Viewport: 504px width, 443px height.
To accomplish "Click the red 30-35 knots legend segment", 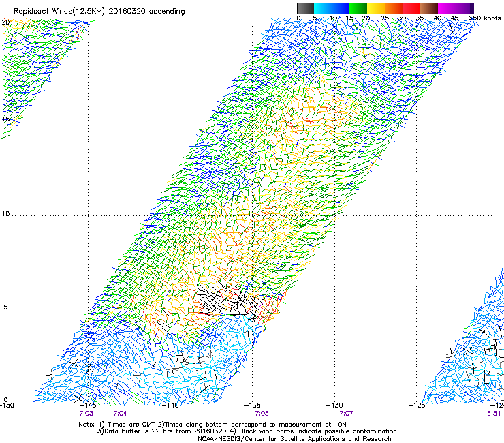I will (x=411, y=8).
